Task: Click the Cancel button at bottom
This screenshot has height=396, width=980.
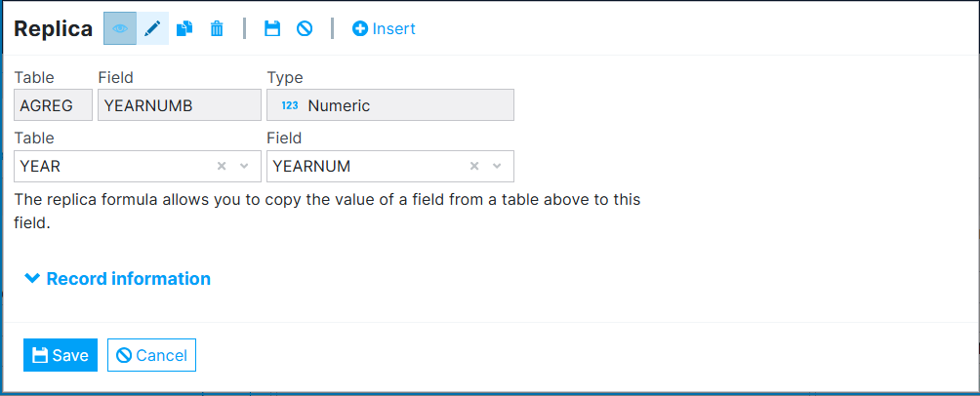Action: 151,355
